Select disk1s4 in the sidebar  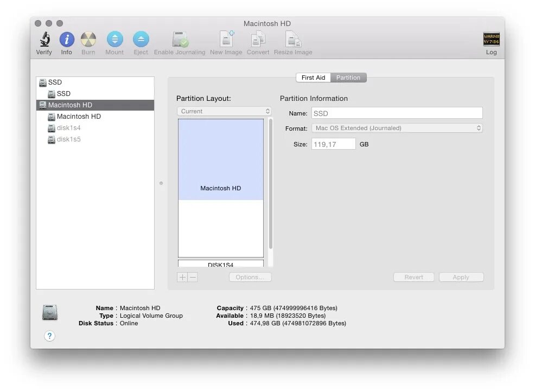[x=95, y=128]
